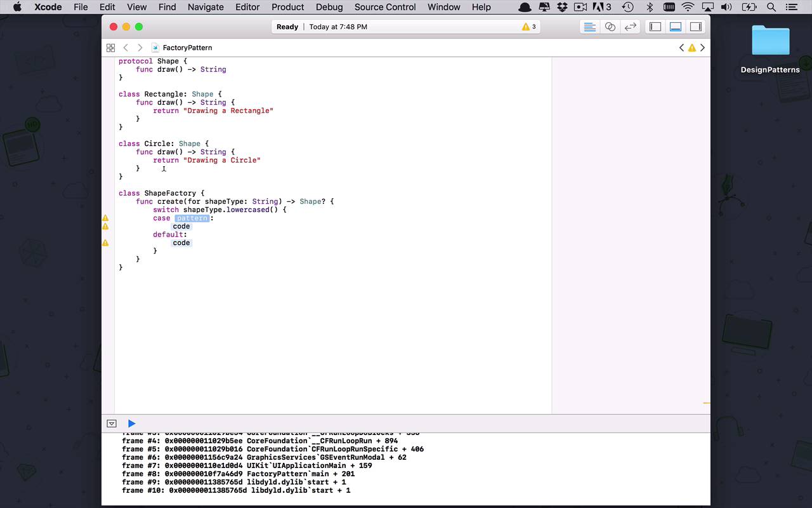This screenshot has width=812, height=508.
Task: Click the 'class ShapeFactory {' line
Action: pos(162,193)
